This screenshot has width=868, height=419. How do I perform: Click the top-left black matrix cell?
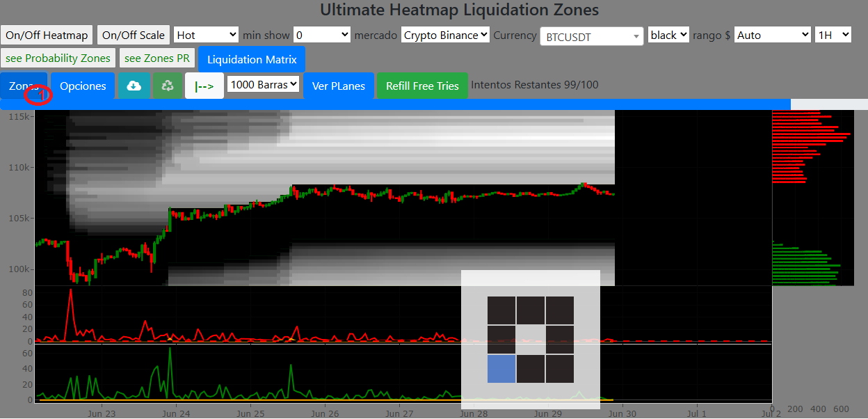(x=501, y=310)
